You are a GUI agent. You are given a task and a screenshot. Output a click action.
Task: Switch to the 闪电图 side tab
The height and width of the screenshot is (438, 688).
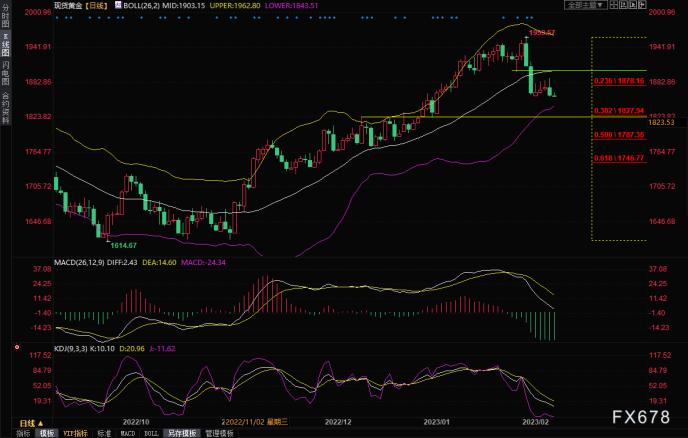click(5, 72)
